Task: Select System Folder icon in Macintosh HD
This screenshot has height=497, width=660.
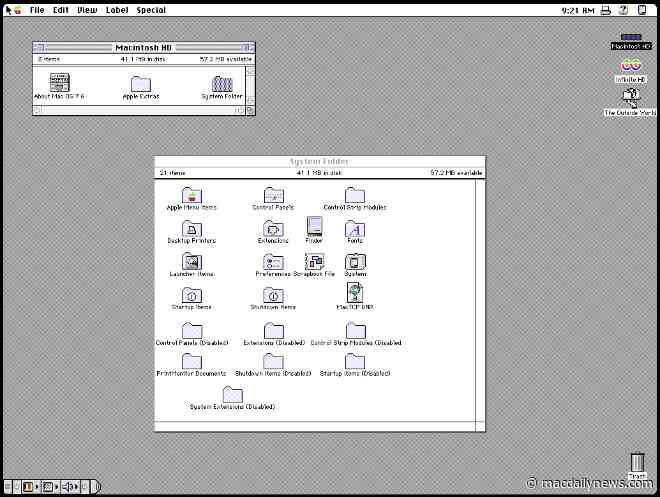Action: click(x=222, y=84)
